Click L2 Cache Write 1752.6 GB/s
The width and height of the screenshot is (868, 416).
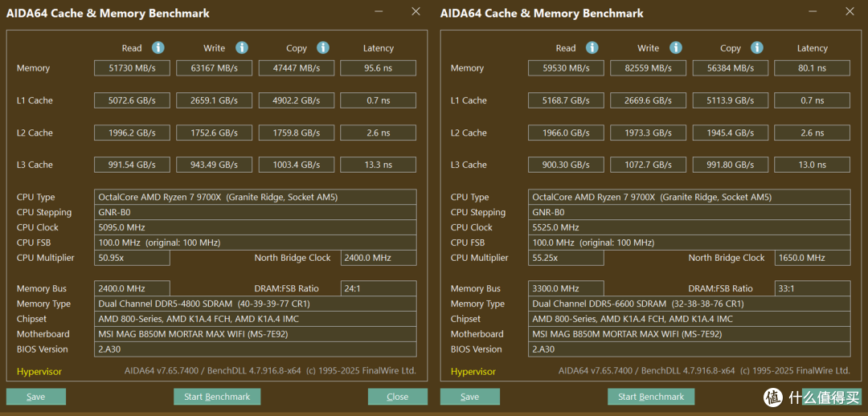[x=215, y=133]
